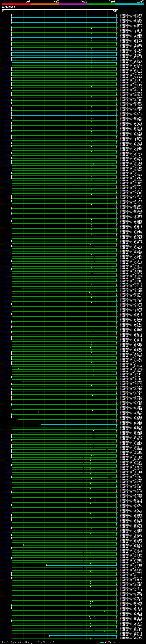This screenshot has width=146, height=644.
Task: Select hit UniRef100_A7QV94
Action: click(131, 635)
